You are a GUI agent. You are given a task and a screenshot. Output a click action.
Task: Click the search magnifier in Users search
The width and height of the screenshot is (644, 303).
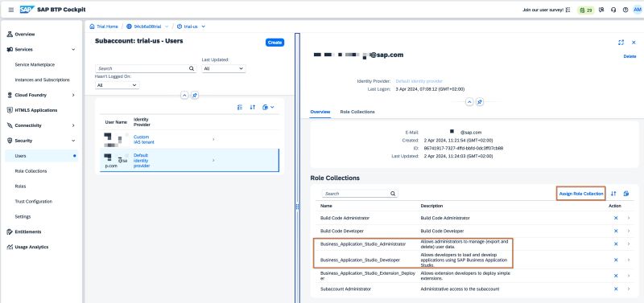[x=192, y=68]
